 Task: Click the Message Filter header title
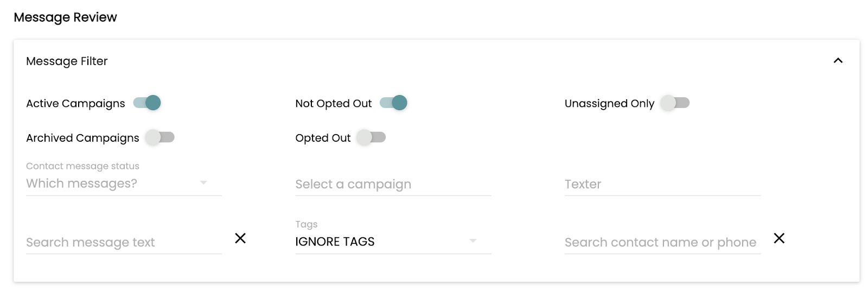[67, 61]
